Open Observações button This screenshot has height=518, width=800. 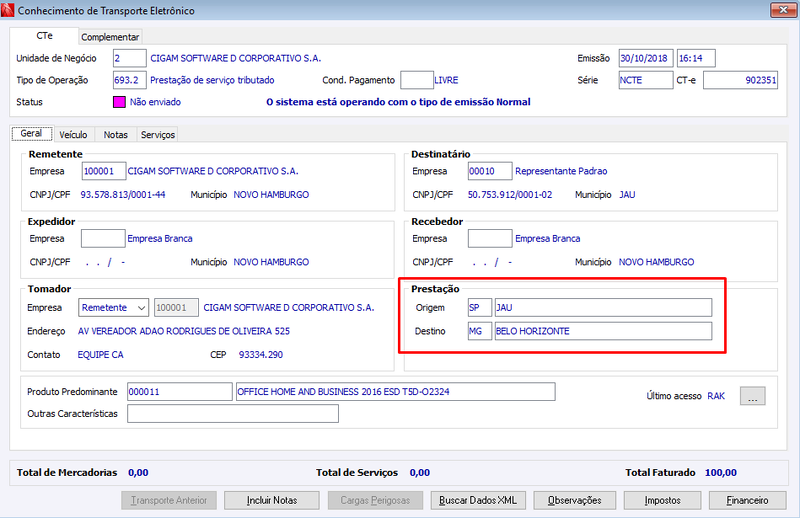tap(574, 501)
